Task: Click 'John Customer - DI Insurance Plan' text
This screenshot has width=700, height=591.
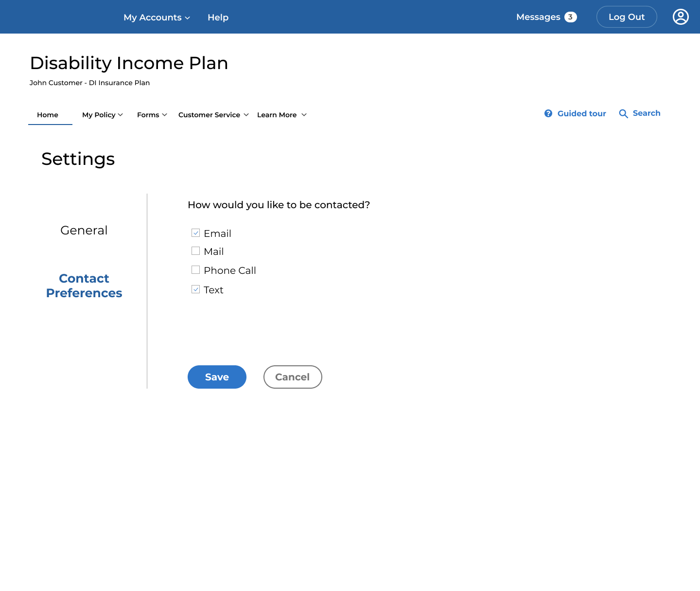Action: pyautogui.click(x=89, y=83)
